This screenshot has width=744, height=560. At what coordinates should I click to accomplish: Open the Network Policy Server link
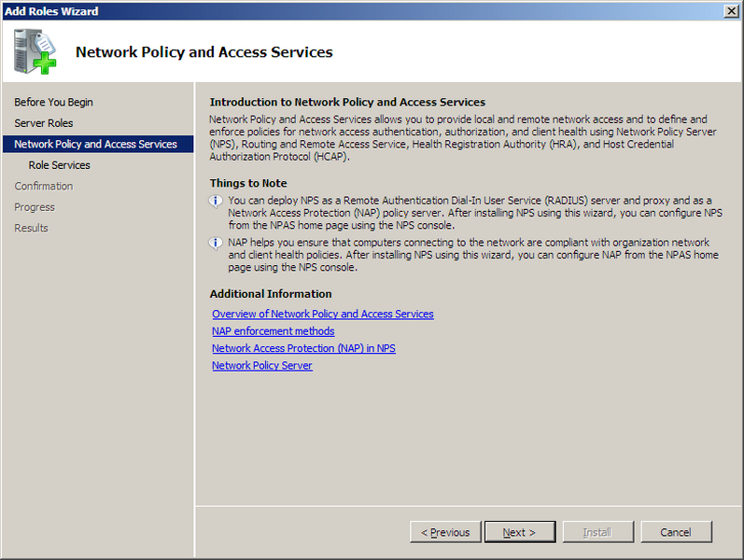[262, 366]
